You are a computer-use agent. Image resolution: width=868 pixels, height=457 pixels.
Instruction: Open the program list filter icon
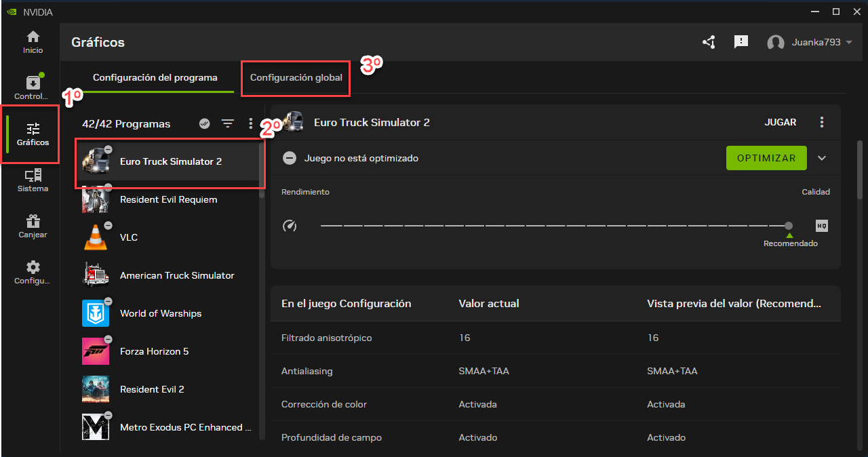pyautogui.click(x=227, y=123)
